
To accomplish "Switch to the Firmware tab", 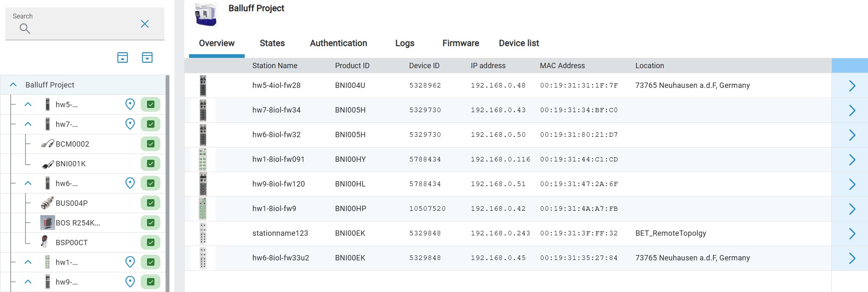I will point(461,43).
